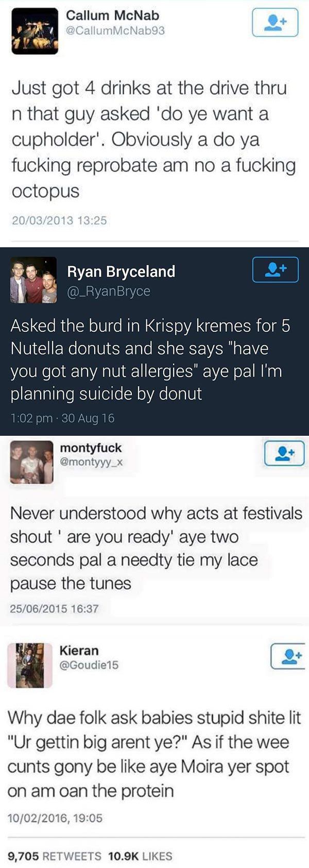The width and height of the screenshot is (309, 868).
Task: Click the 1:02 pm 30 Aug 16 timestamp
Action: click(62, 418)
